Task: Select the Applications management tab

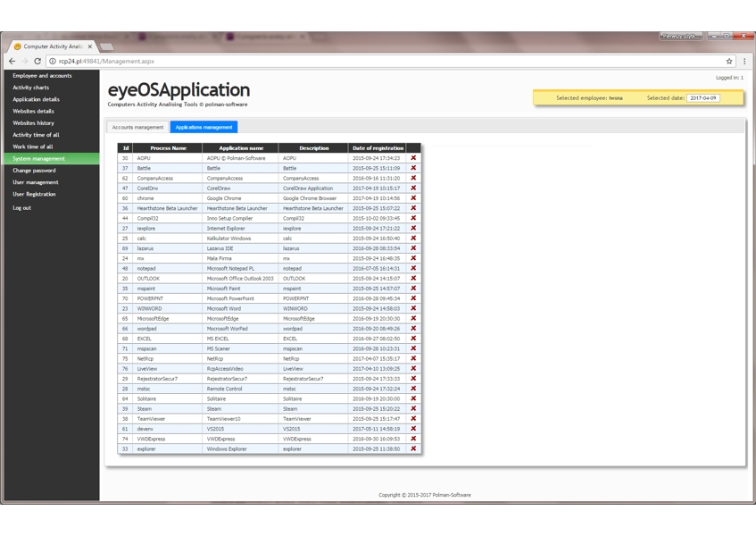Action: point(204,127)
